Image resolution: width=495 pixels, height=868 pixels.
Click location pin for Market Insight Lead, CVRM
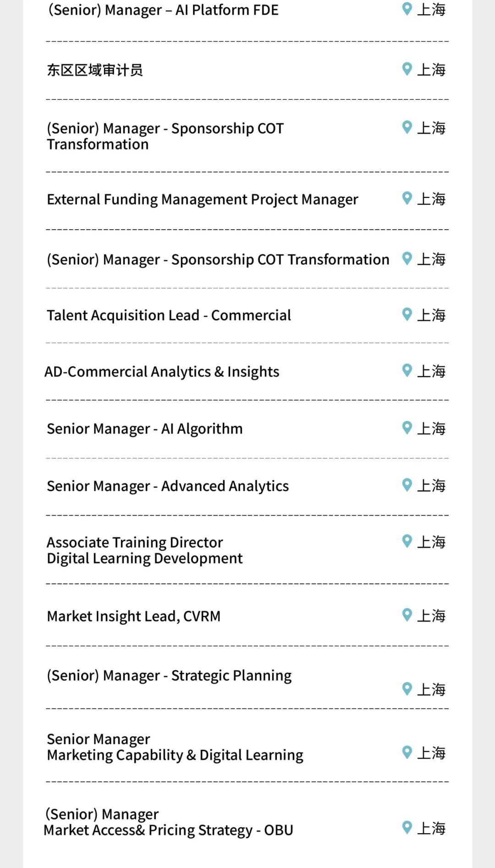(x=407, y=615)
